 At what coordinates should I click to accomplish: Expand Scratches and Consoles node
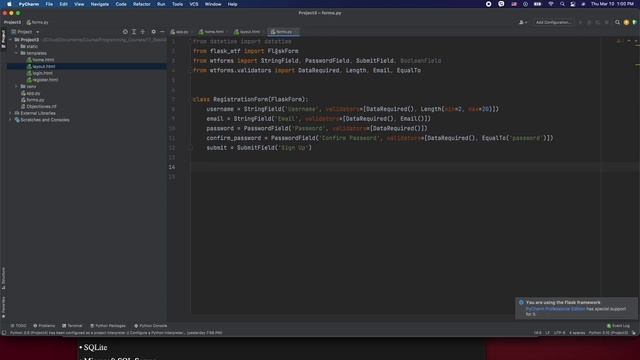point(11,120)
